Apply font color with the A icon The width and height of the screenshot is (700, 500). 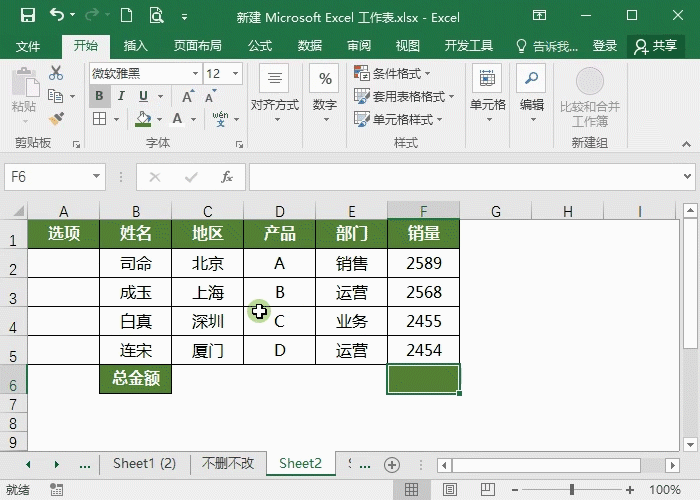click(x=177, y=119)
